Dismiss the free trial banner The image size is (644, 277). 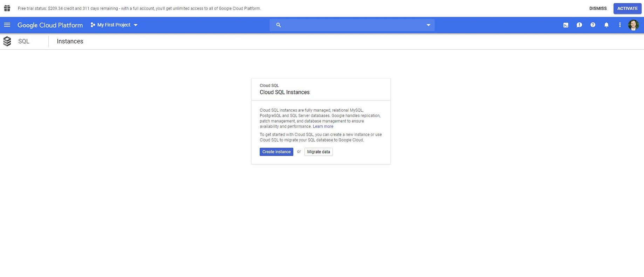598,8
